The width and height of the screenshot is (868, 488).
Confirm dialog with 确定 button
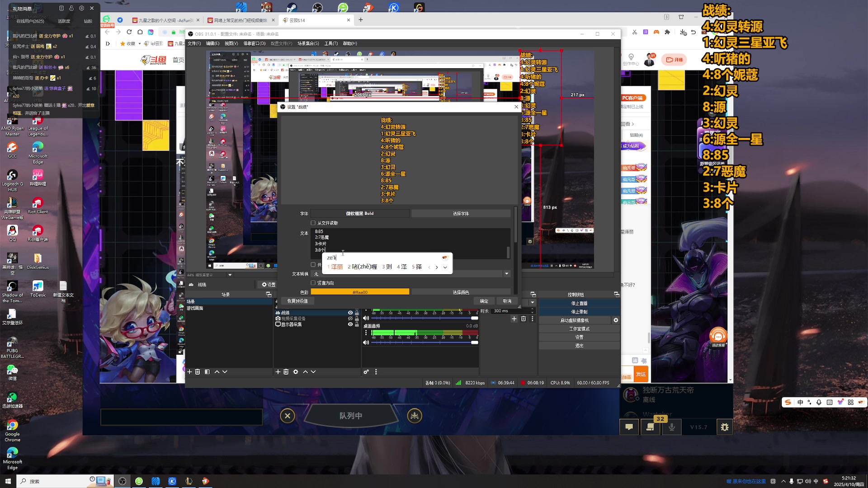coord(484,301)
